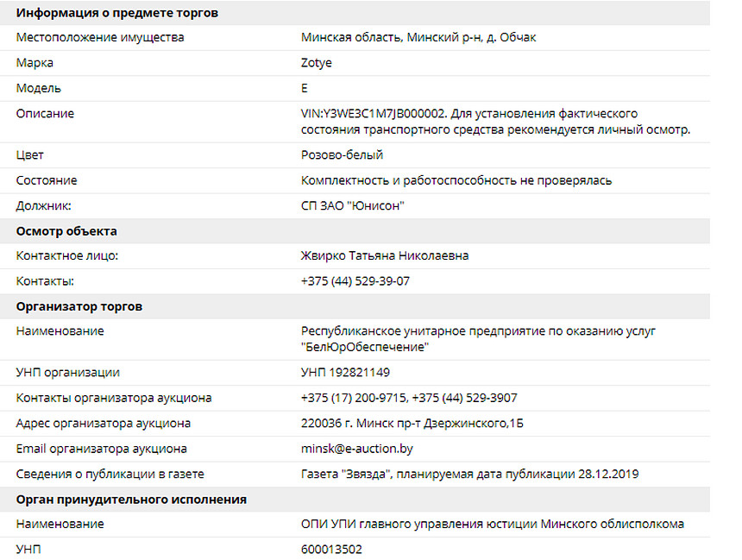The height and width of the screenshot is (560, 742).
Task: Click debtor name СП ЗАО "Юнисон"
Action: (353, 206)
